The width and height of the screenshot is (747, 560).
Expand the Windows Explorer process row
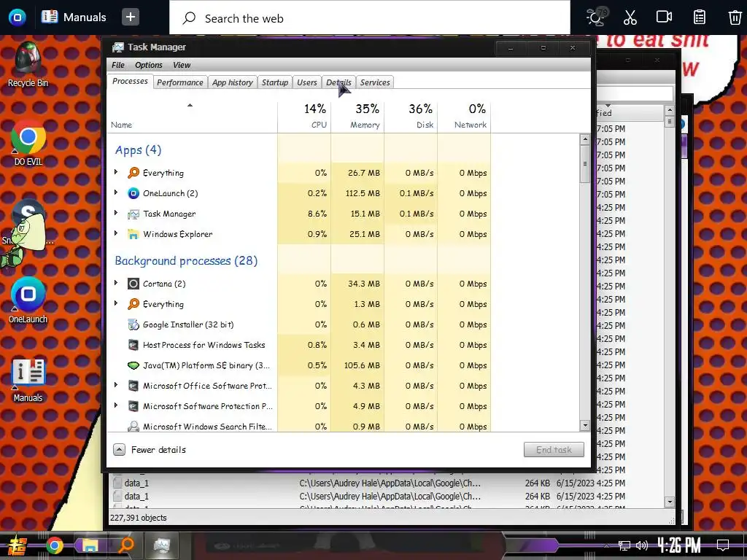pos(116,234)
